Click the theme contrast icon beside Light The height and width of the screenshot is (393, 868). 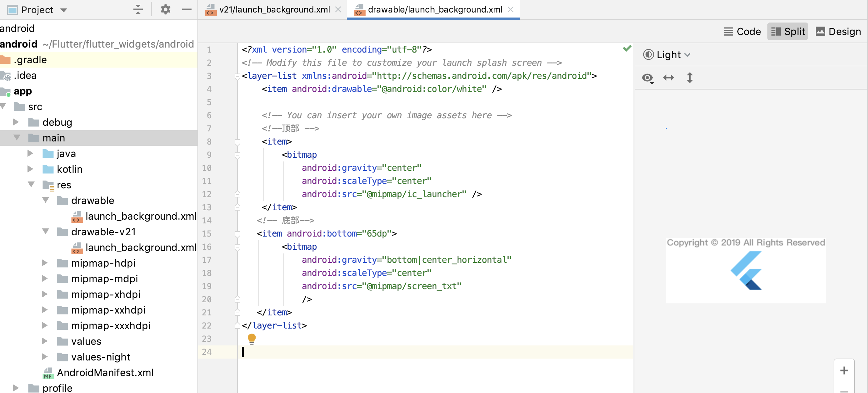[648, 54]
